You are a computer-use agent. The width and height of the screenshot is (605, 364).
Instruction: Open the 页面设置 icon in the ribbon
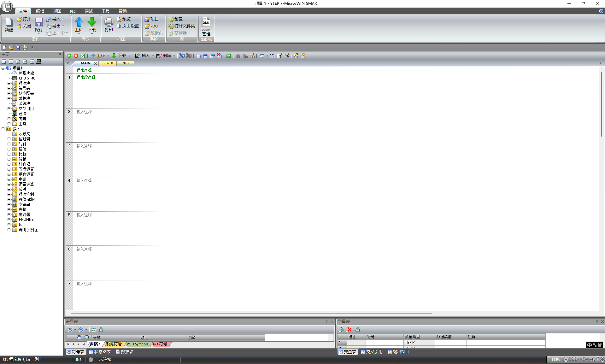[x=128, y=27]
